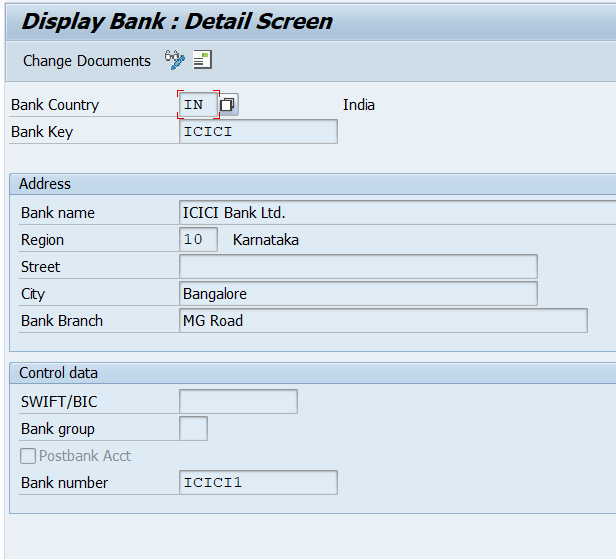Click the City field with Bangalore
Viewport: 616px width, 559px height.
358,293
